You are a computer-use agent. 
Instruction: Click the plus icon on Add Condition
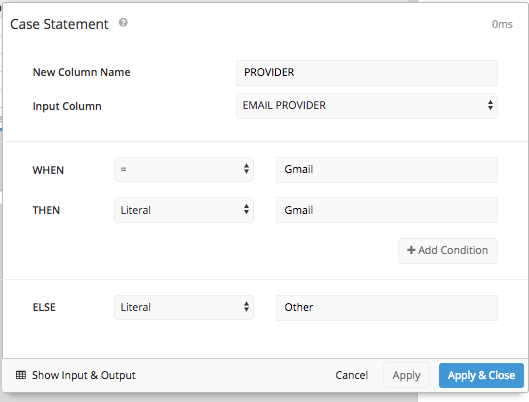click(x=411, y=250)
